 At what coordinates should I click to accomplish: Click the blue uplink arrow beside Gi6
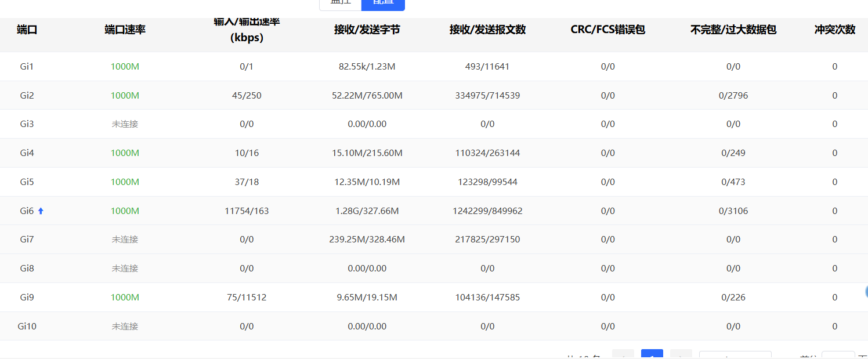tap(41, 211)
